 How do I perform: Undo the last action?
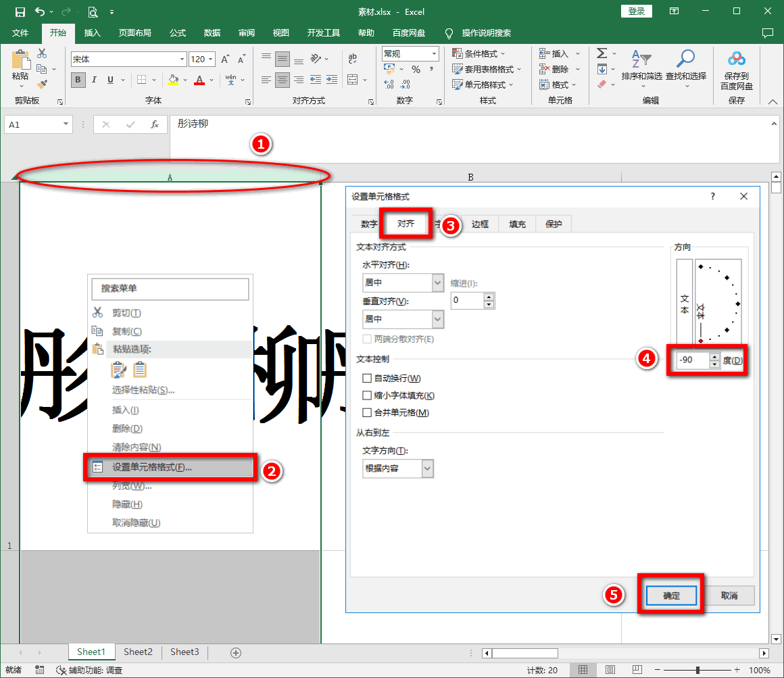[x=40, y=11]
